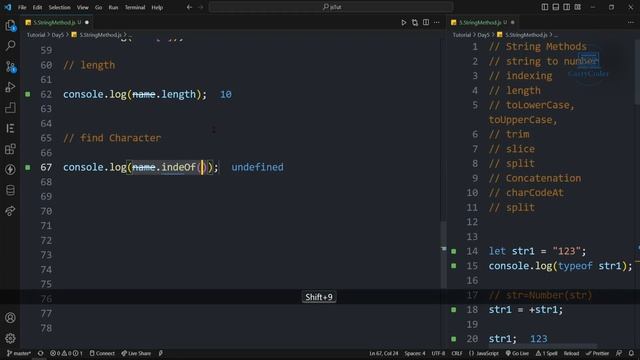
Task: Click the CRLF end-of-line item
Action: [457, 353]
